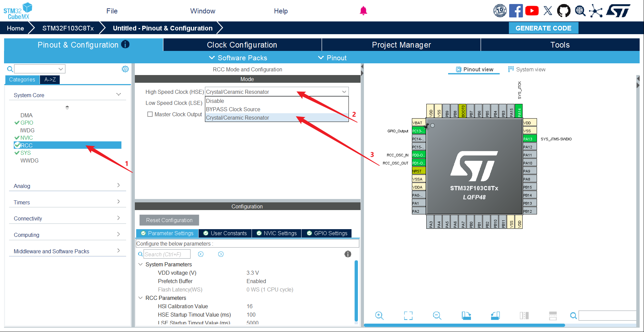Select Disable in the HSE dropdown list
The image size is (644, 332).
277,101
